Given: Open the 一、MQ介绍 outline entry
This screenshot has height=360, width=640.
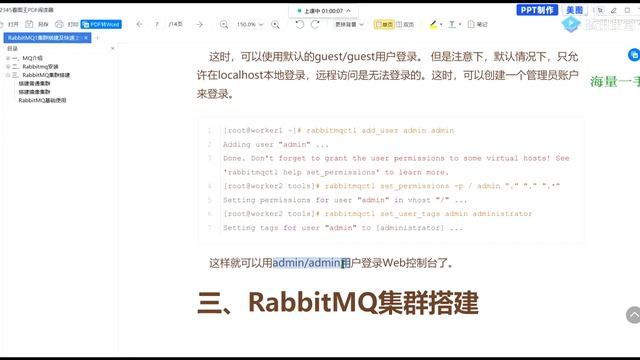Looking at the screenshot, I should pyautogui.click(x=27, y=58).
